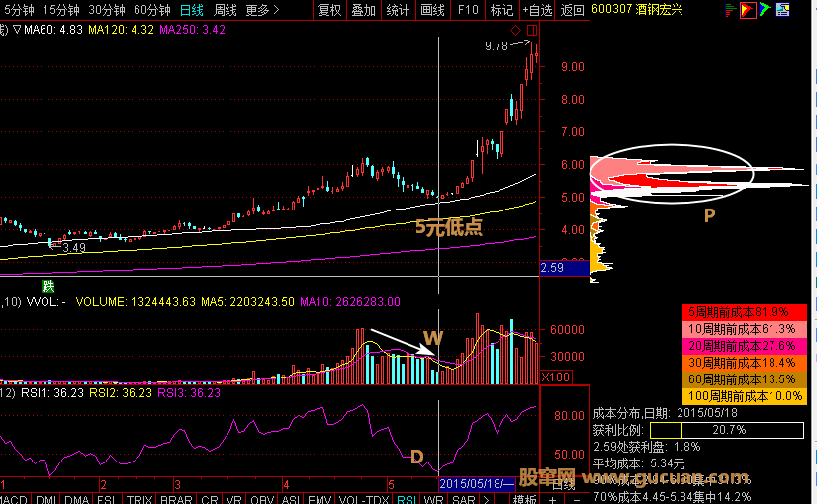Select the SAR indicator tab
817x504 pixels.
pyautogui.click(x=464, y=499)
